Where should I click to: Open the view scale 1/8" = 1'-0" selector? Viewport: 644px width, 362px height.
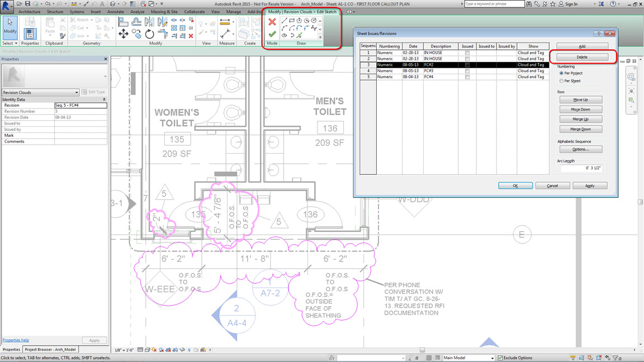[125, 350]
